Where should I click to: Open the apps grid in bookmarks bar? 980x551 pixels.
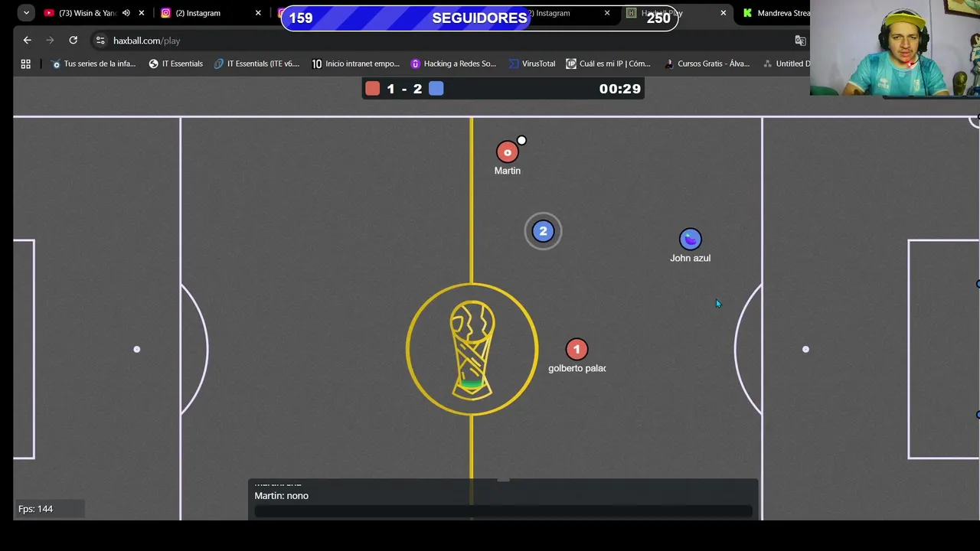[25, 64]
